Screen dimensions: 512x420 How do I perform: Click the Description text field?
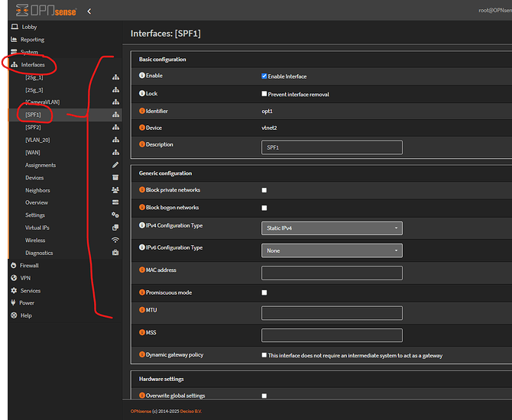(x=332, y=147)
